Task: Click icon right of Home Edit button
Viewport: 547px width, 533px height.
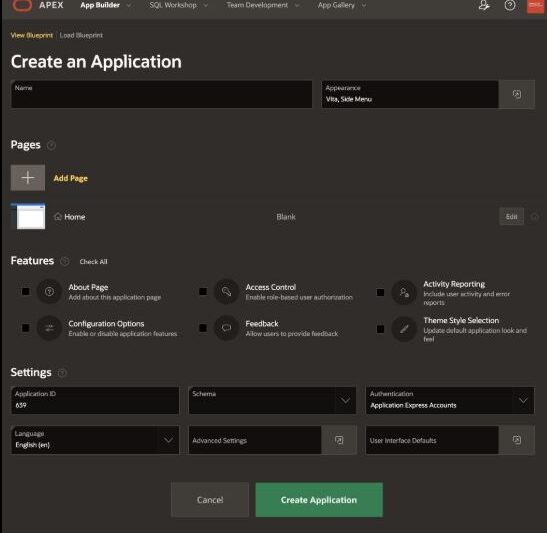Action: [x=534, y=217]
